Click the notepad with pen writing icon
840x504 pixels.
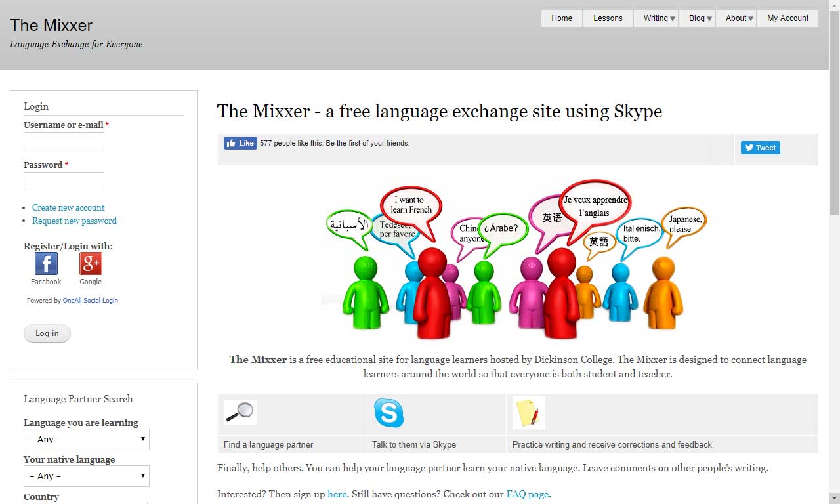[x=529, y=413]
